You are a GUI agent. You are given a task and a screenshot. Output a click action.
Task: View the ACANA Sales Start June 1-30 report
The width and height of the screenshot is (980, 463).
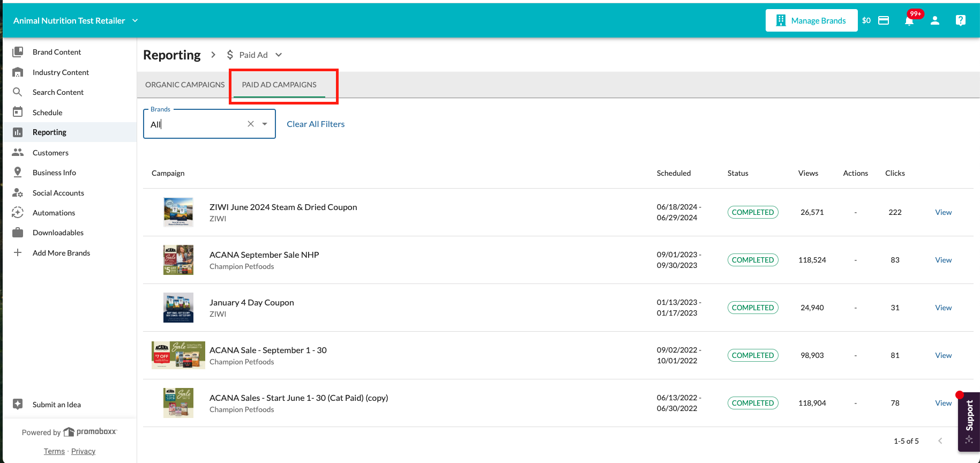[x=943, y=403]
